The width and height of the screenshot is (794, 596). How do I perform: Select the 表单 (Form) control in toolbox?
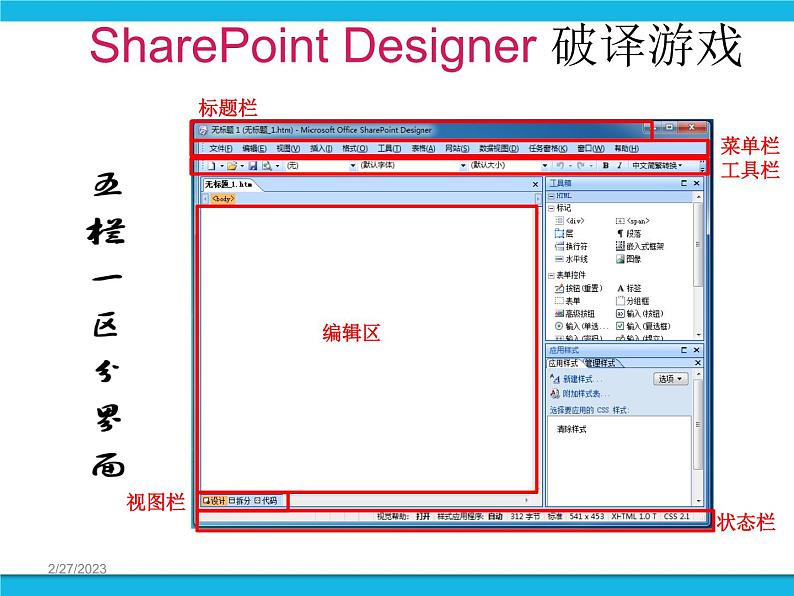(x=568, y=301)
